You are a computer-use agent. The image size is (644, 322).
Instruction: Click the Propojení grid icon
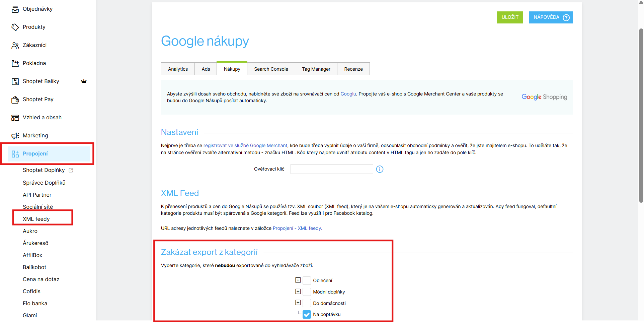[x=15, y=154]
